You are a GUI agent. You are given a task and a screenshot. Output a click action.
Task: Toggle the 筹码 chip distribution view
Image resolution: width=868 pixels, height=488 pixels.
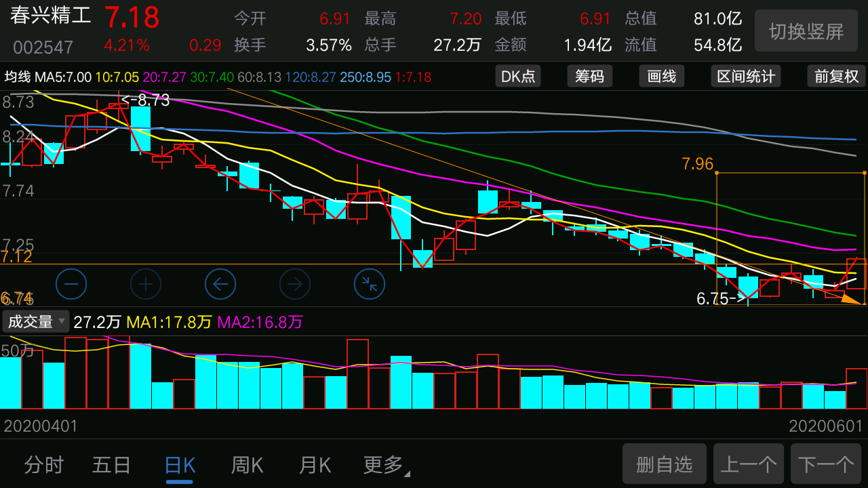pos(590,77)
